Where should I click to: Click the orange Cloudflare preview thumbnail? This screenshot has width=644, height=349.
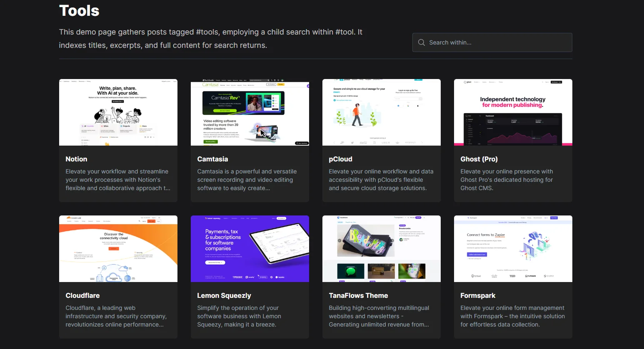[118, 248]
